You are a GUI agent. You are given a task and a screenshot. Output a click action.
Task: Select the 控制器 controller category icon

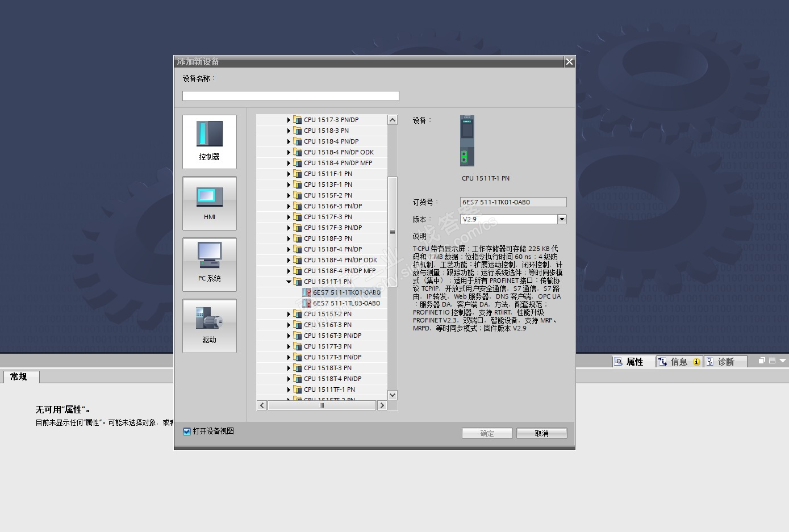point(210,141)
